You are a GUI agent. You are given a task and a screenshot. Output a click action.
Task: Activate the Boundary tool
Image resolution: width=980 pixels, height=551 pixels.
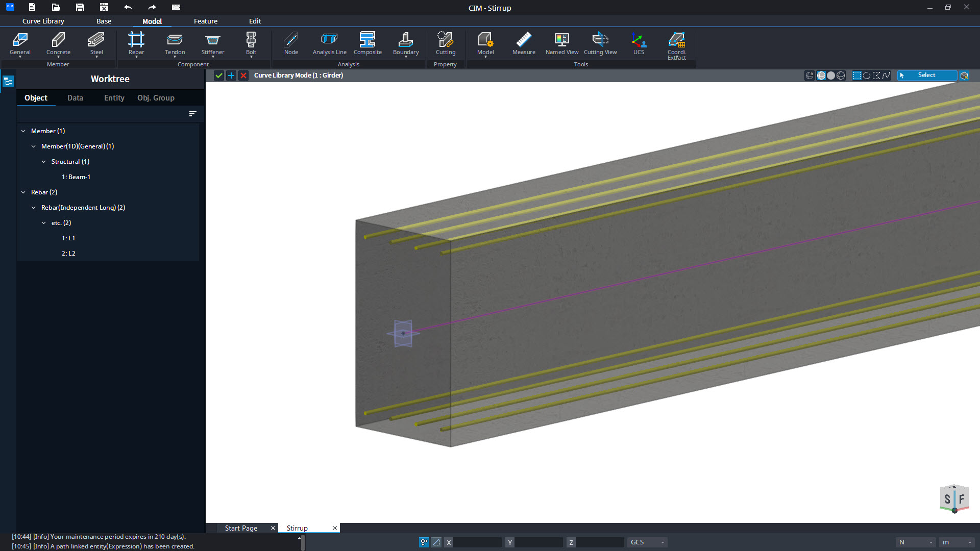point(406,44)
